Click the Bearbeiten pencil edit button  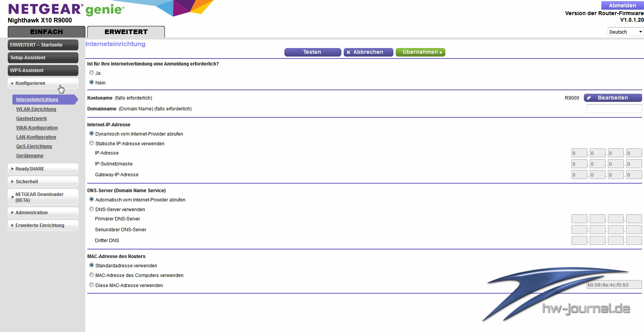point(613,98)
